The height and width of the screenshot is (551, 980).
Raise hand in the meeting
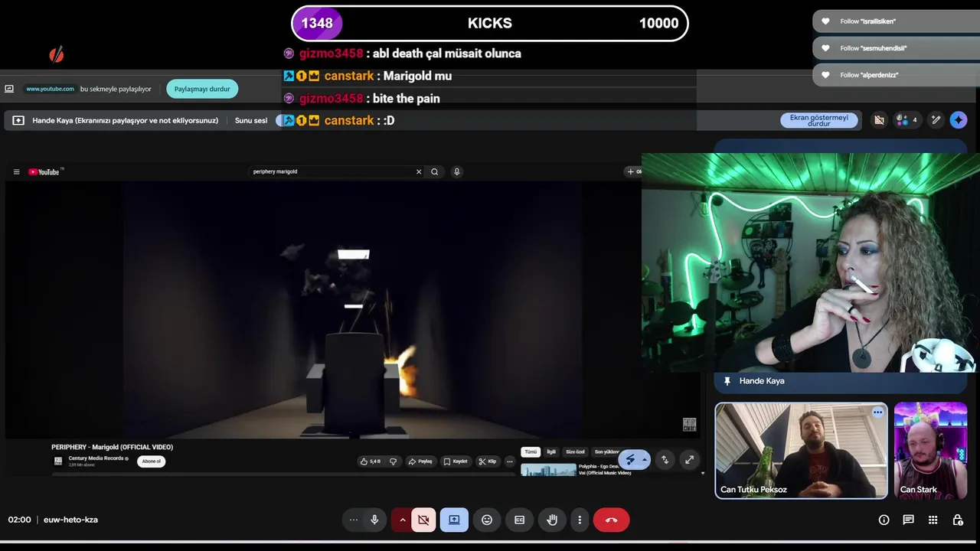coord(552,520)
